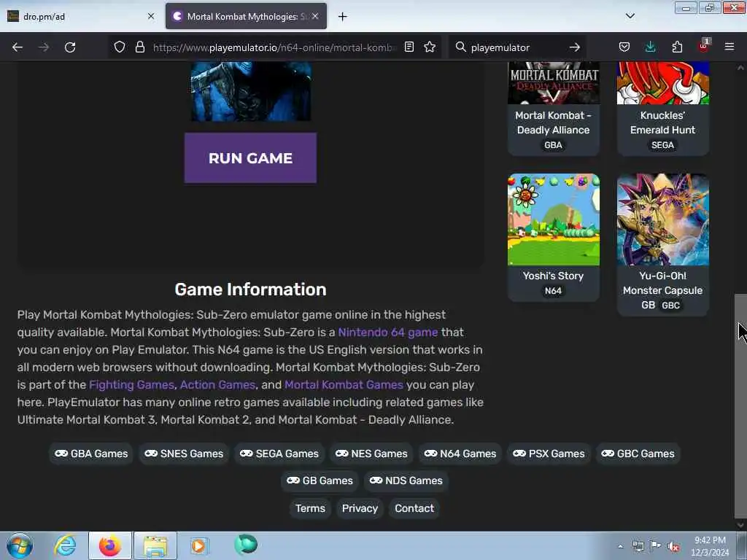The image size is (747, 560).
Task: Open the downloads panel
Action: click(x=650, y=47)
